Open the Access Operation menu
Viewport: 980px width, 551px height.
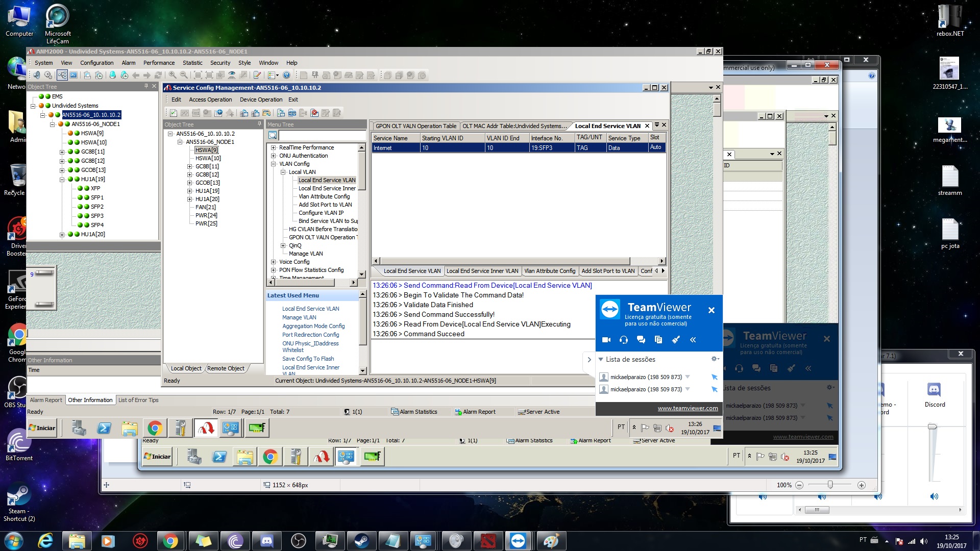[x=210, y=99]
